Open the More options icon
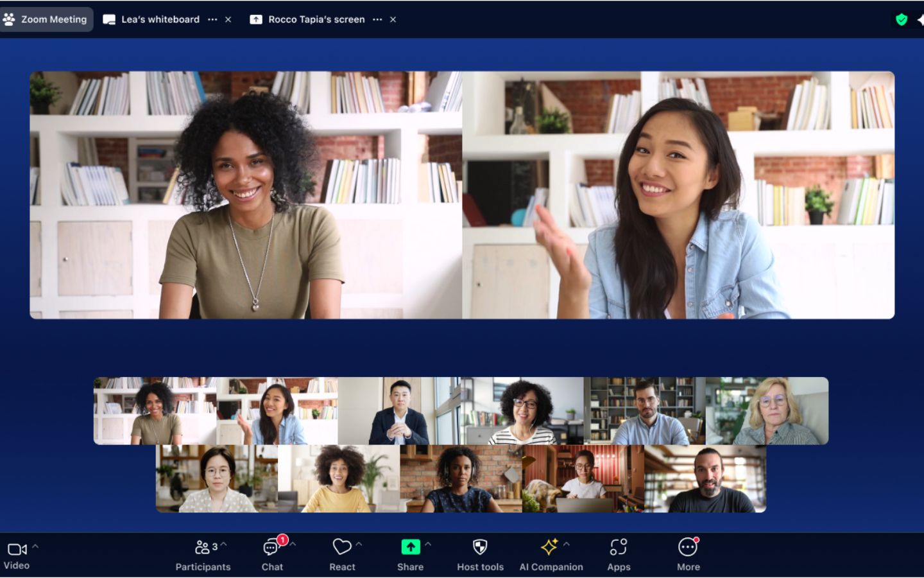 688,547
